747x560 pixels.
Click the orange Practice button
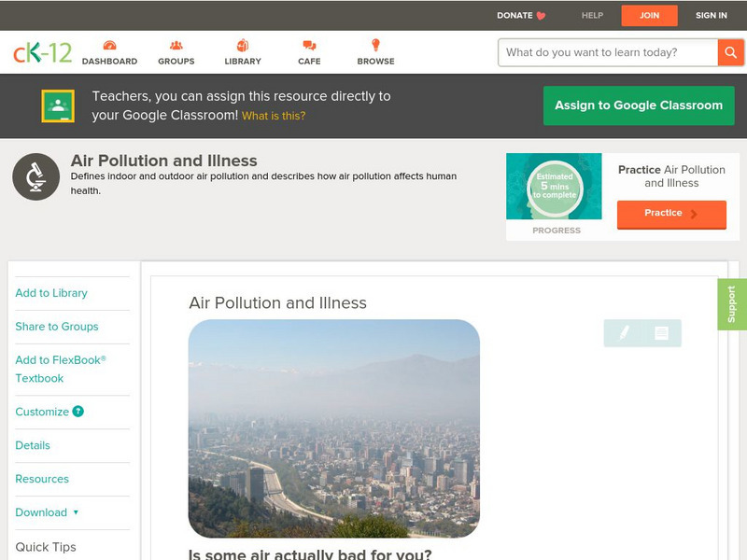tap(670, 214)
